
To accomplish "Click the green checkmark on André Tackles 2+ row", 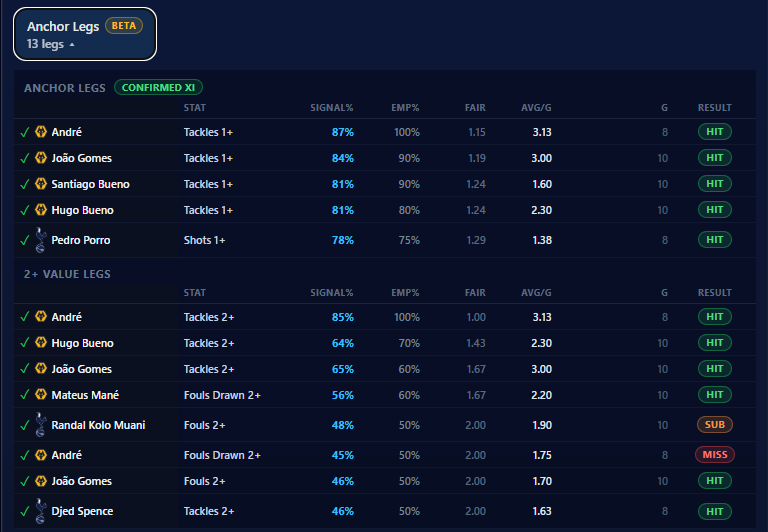I will pyautogui.click(x=24, y=317).
